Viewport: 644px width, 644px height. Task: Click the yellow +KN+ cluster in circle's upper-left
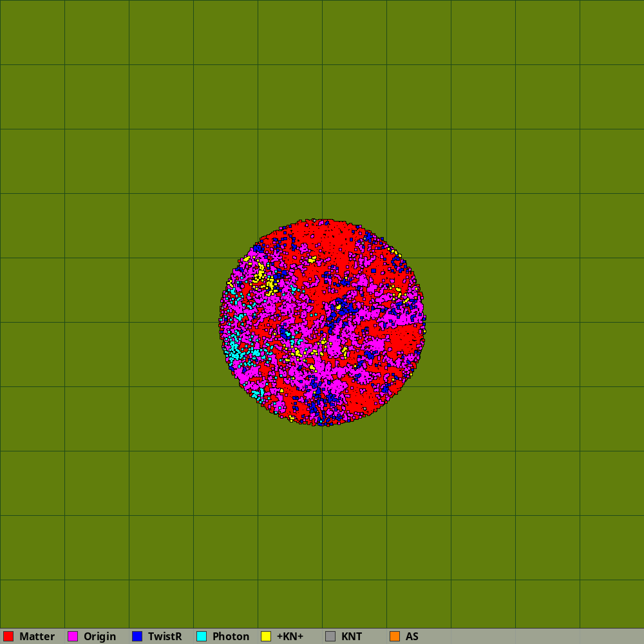(x=261, y=274)
